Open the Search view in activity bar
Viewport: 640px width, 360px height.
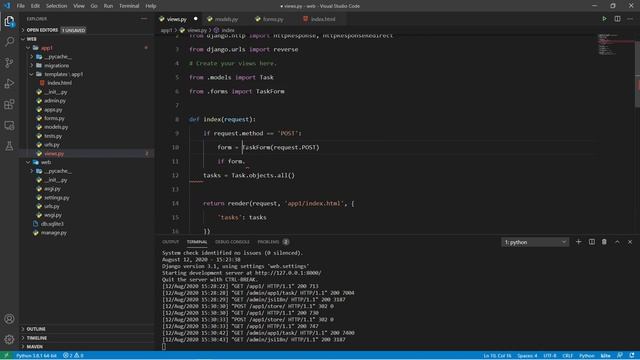pos(9,42)
